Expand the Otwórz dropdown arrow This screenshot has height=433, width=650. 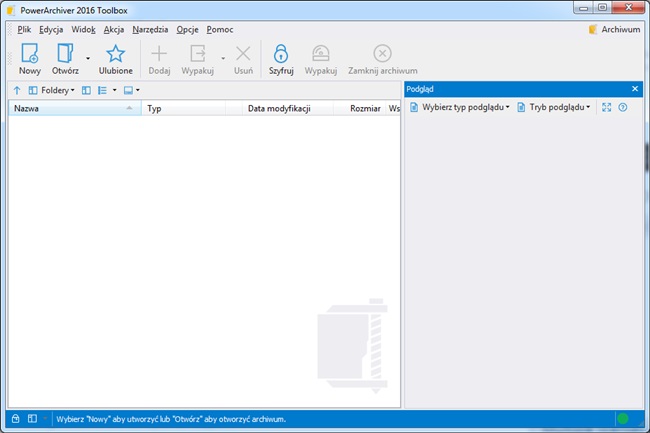coord(88,58)
